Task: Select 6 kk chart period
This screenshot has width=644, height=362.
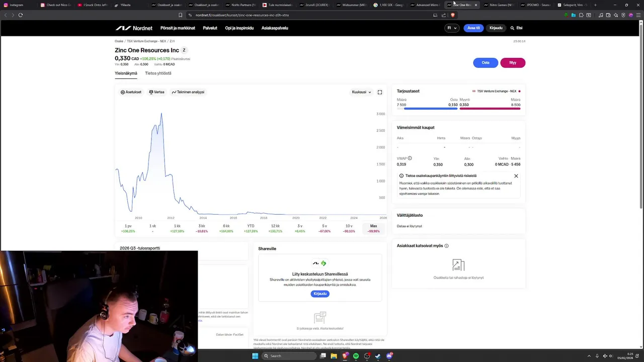Action: point(226,228)
